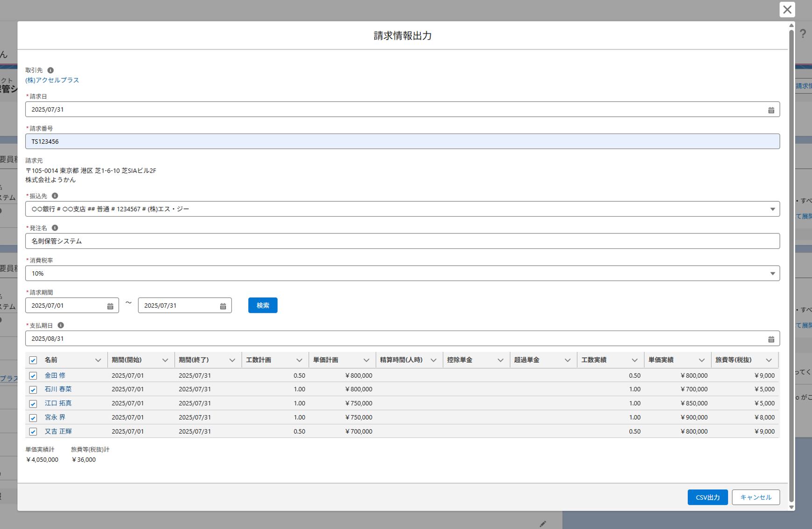Viewport: 812px width, 529px height.
Task: Open 単価実績 column menu chevron
Action: pos(701,360)
